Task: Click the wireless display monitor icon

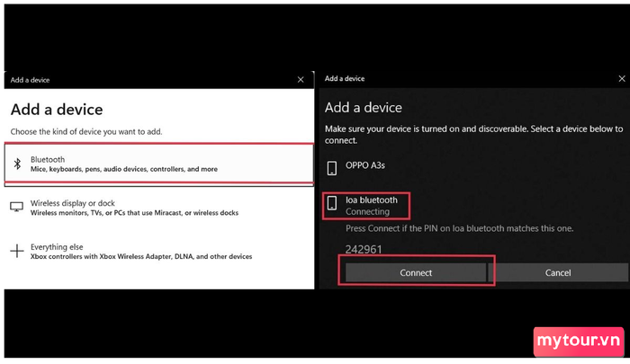Action: (16, 207)
